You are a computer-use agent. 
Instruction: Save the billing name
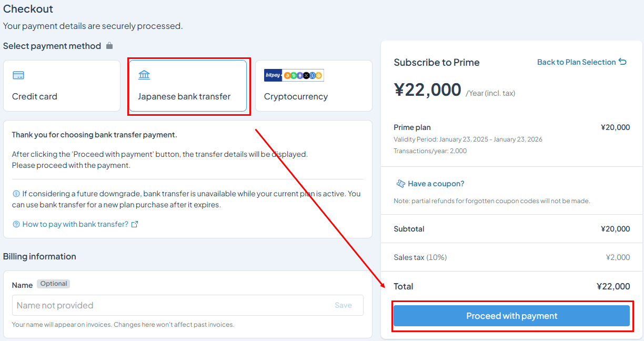coord(343,305)
